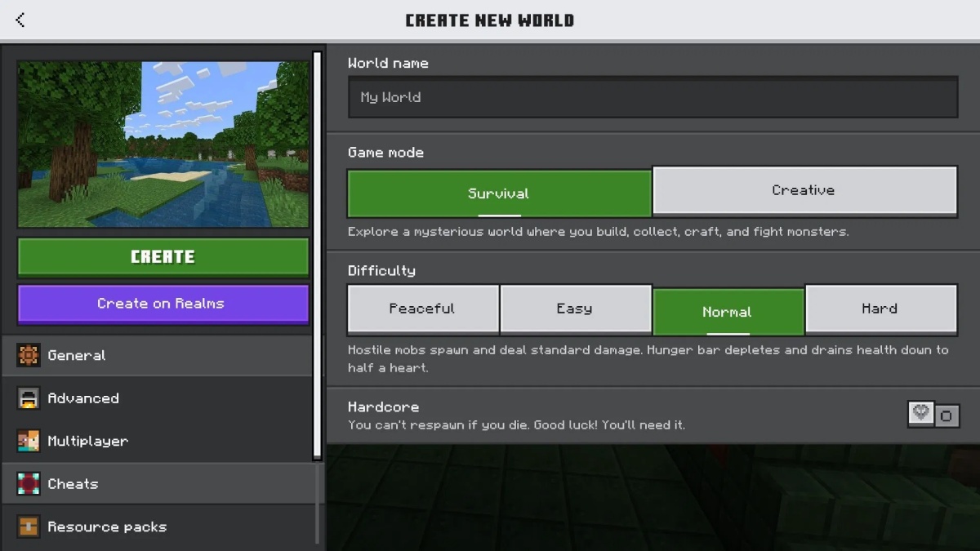Screen dimensions: 980x551
Task: Select Survival game mode
Action: [x=499, y=193]
